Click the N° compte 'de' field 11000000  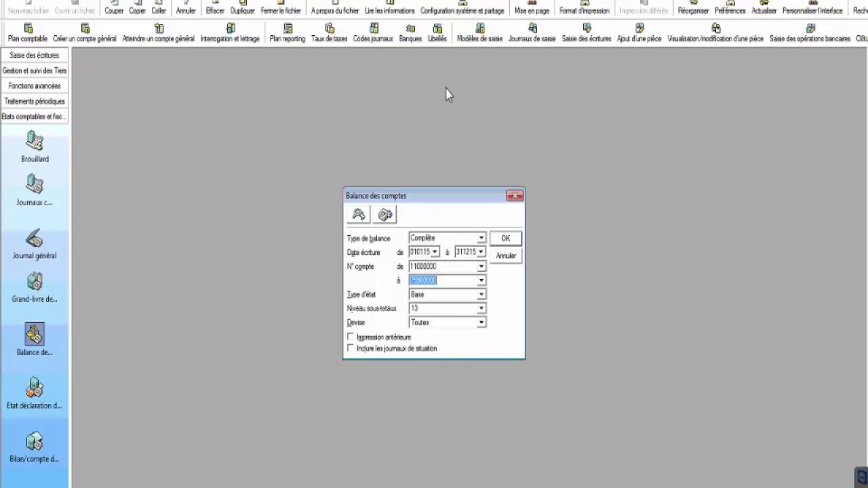pos(443,266)
